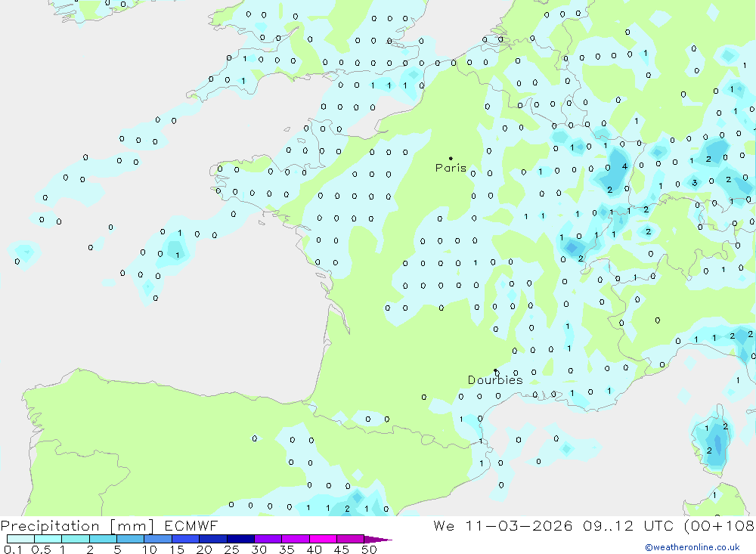
Task: Click the '3' precipitation value on the map
Action: pos(694,183)
